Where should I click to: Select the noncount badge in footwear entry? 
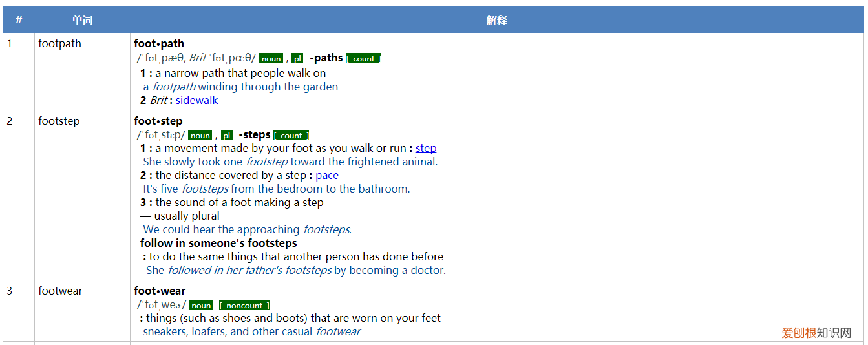click(244, 306)
